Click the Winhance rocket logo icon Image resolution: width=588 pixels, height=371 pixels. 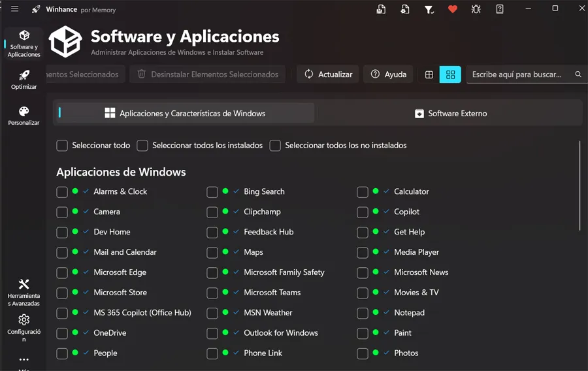pos(36,9)
